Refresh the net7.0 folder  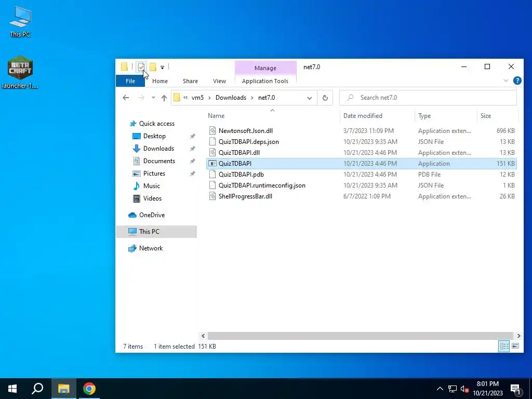tap(325, 98)
